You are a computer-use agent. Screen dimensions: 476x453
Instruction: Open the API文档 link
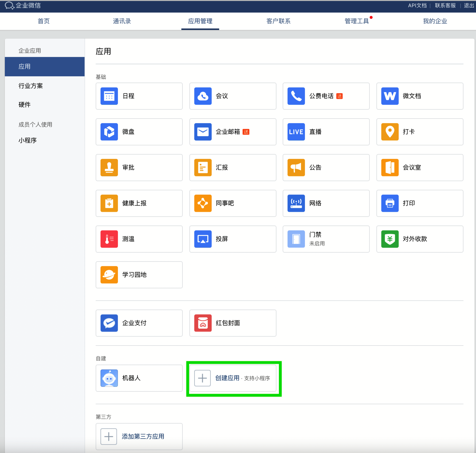point(417,6)
